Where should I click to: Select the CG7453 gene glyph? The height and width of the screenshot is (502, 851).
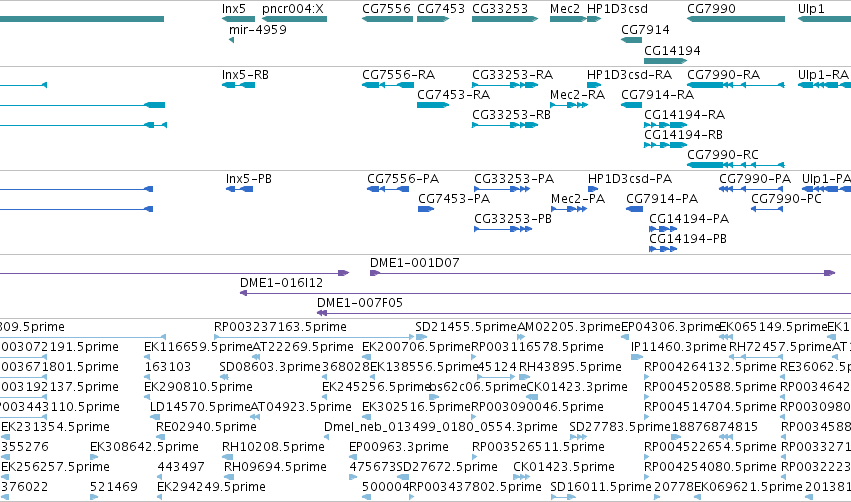[x=433, y=19]
